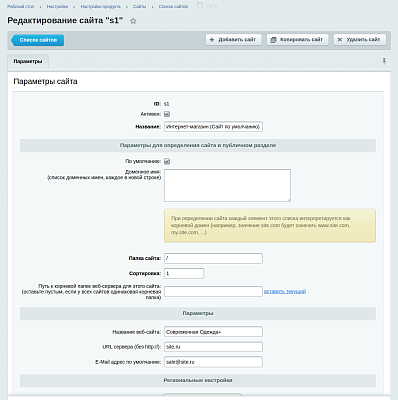Open Настройки breadcrumb
Viewport: 398px width, 400px height.
[x=57, y=6]
